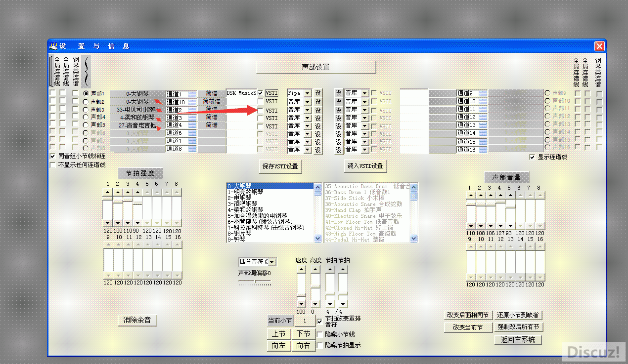Click the 向左 button
The width and height of the screenshot is (628, 364).
click(x=278, y=346)
